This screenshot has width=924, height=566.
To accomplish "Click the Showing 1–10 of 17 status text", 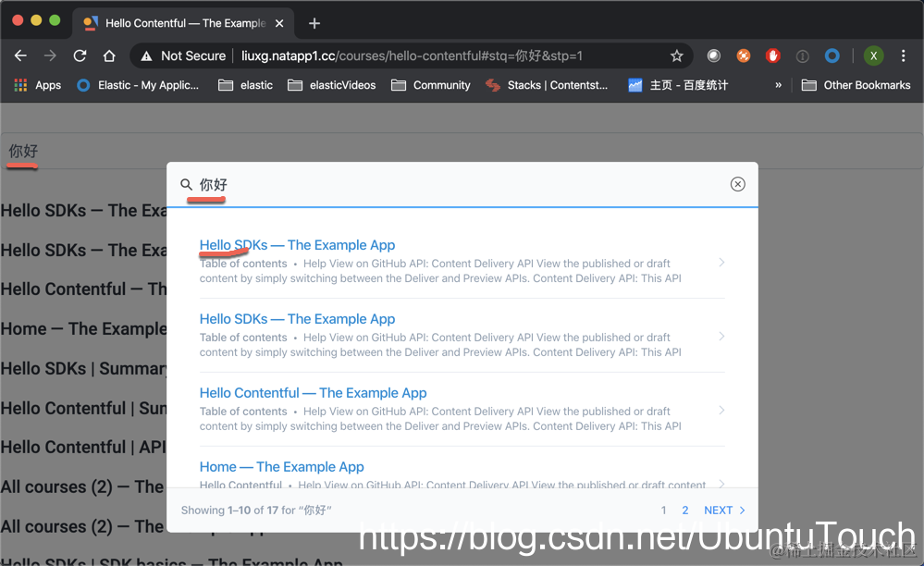I will pyautogui.click(x=256, y=511).
